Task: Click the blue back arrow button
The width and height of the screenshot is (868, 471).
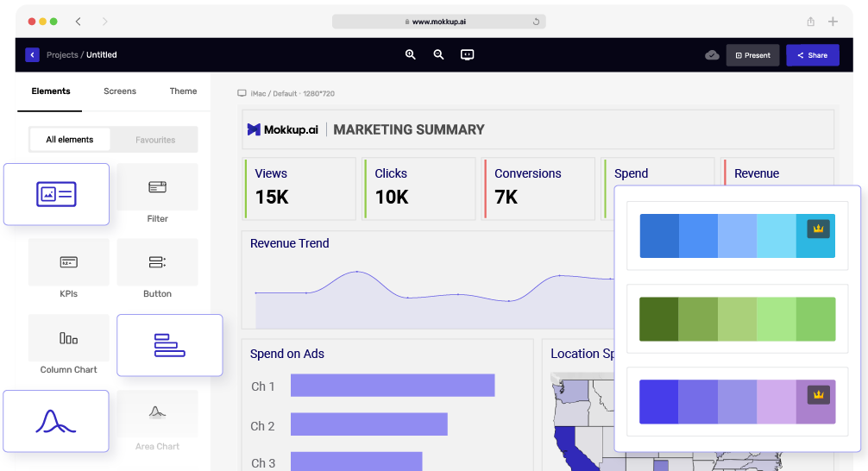Action: pos(32,55)
